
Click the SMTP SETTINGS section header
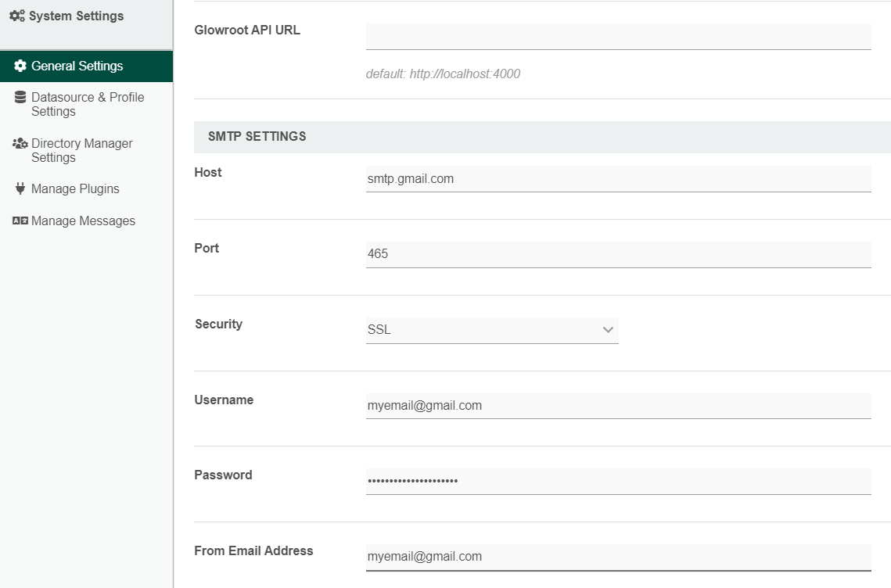[257, 137]
